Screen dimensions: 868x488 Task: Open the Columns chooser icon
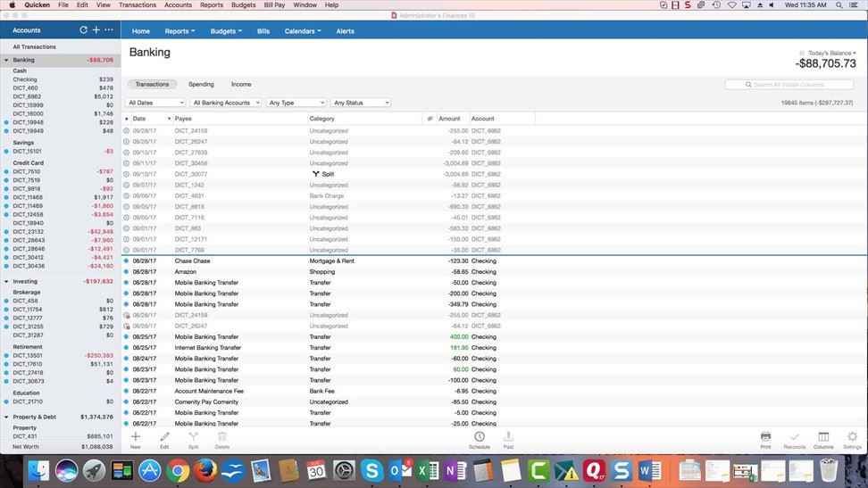pos(822,437)
